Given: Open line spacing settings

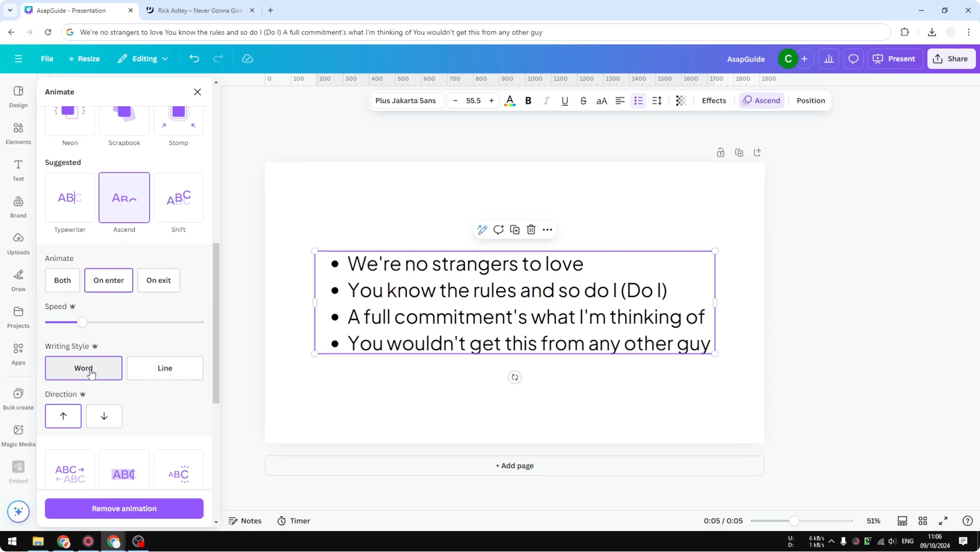Looking at the screenshot, I should click(x=657, y=101).
